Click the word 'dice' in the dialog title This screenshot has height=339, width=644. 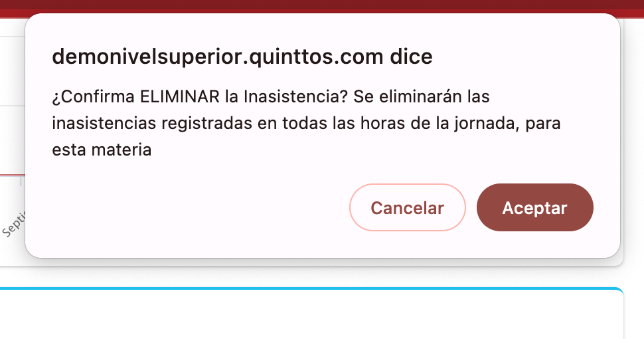click(x=411, y=56)
